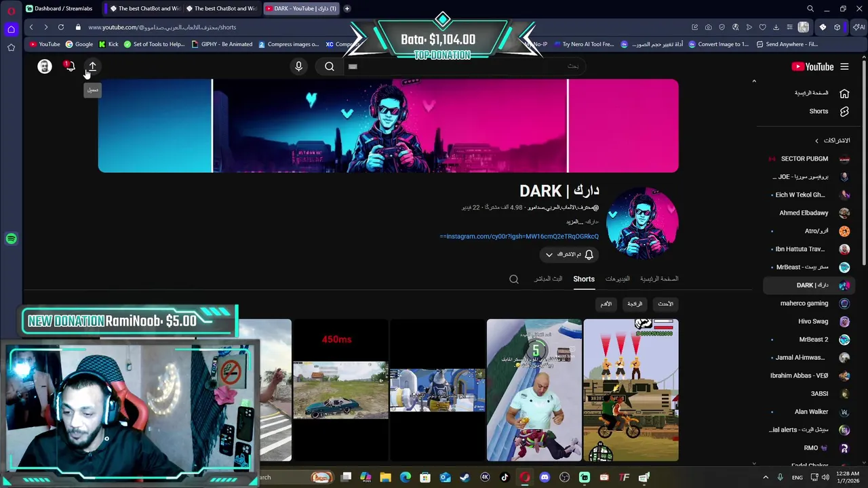Click the create/upload video icon
Viewport: 868px width, 488px height.
92,66
